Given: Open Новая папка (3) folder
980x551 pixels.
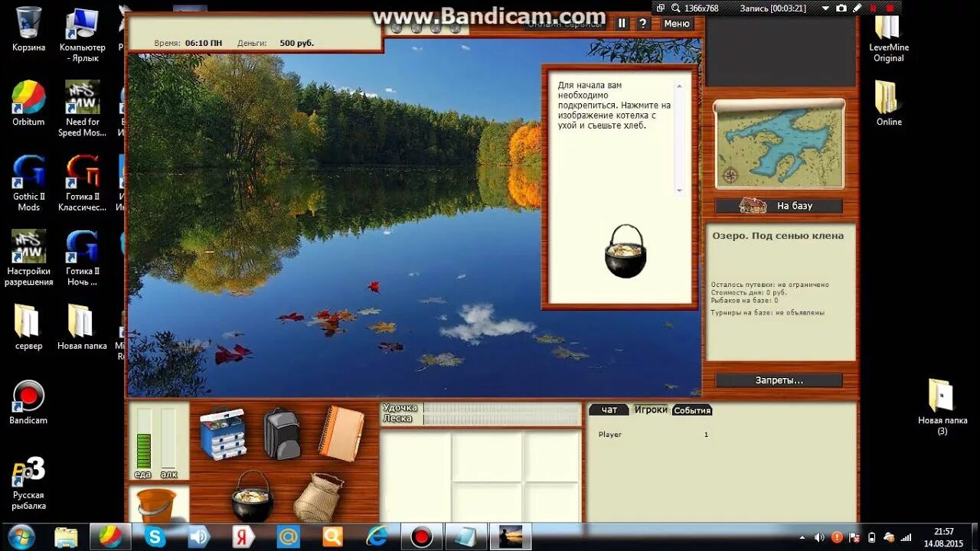Looking at the screenshot, I should pyautogui.click(x=942, y=406).
